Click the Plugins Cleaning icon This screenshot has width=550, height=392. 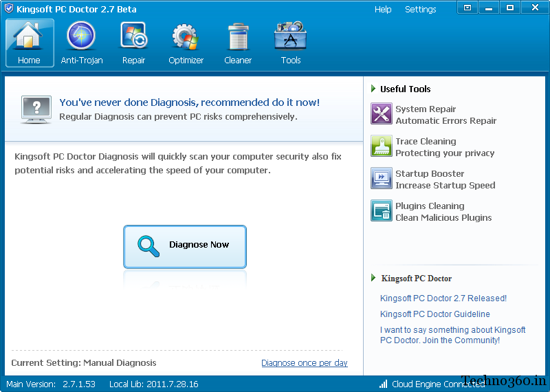click(382, 210)
